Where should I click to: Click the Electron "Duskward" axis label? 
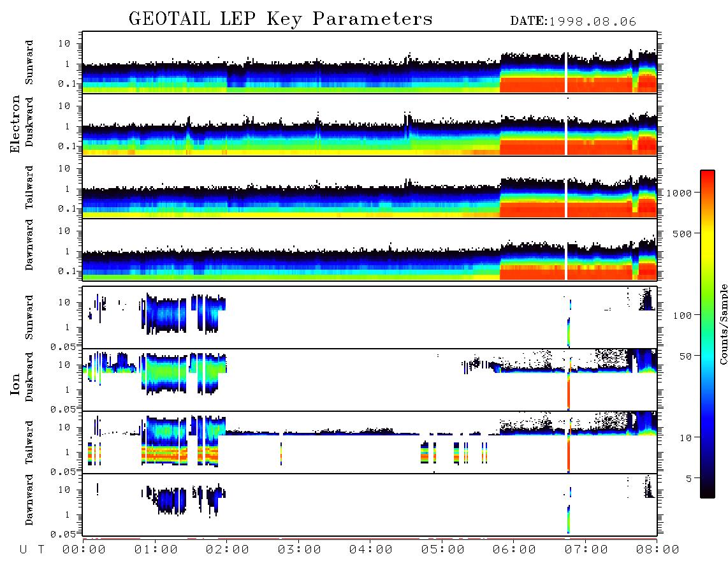coord(29,122)
